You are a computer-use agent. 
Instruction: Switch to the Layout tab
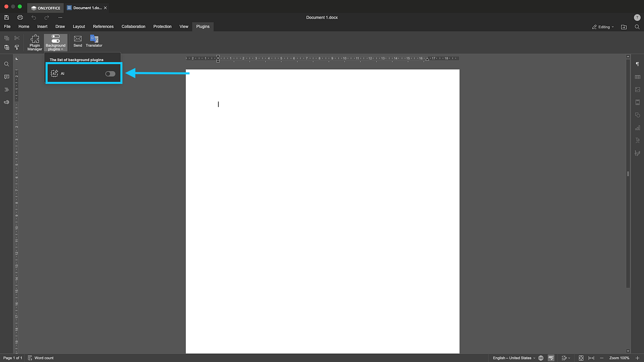79,27
